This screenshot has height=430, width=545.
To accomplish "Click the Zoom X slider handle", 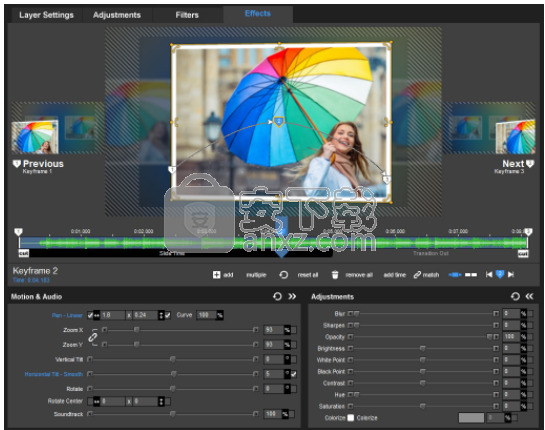I will click(137, 330).
